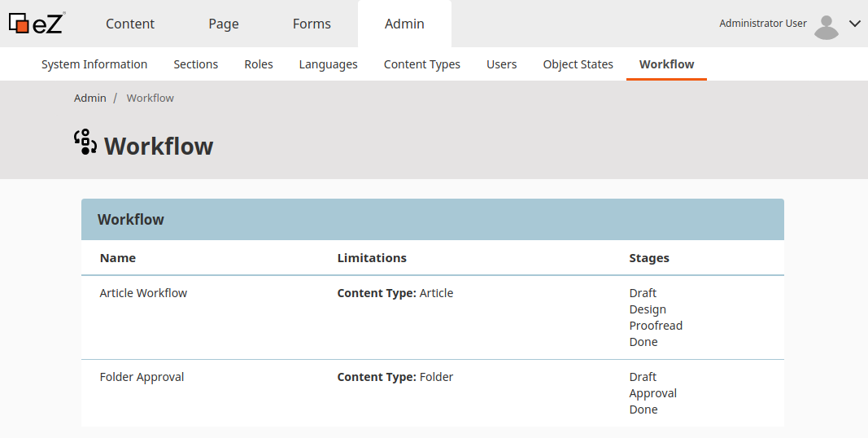This screenshot has width=868, height=438.
Task: Open Object States submenu
Action: point(578,64)
